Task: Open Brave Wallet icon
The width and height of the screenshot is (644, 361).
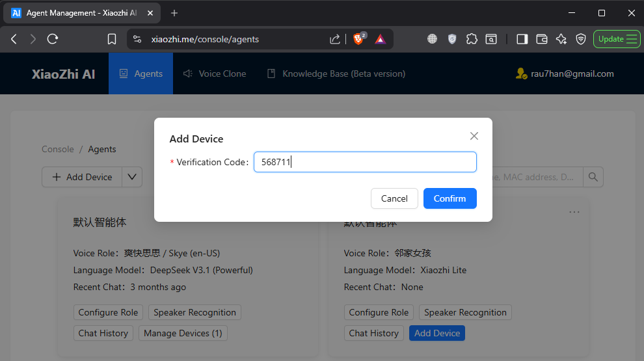Action: [x=542, y=39]
